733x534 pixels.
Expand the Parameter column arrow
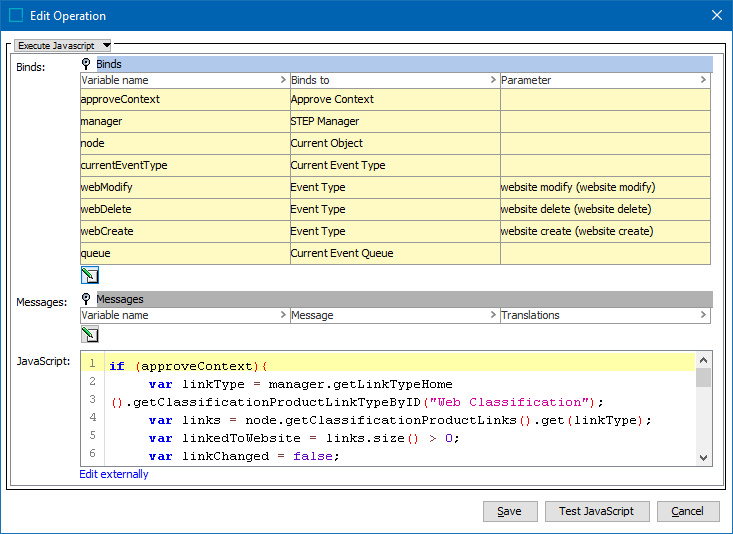click(x=703, y=80)
